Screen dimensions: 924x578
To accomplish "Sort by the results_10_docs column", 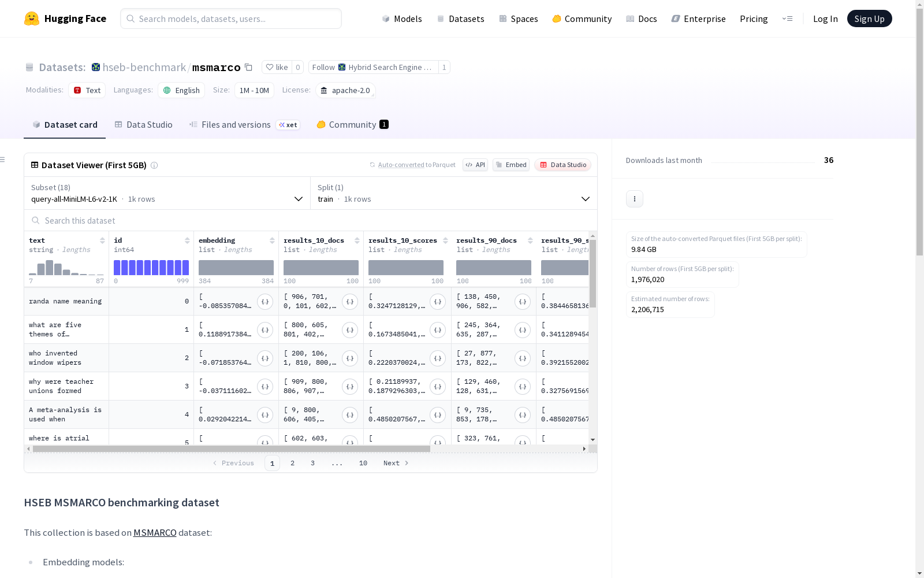I will tap(357, 240).
